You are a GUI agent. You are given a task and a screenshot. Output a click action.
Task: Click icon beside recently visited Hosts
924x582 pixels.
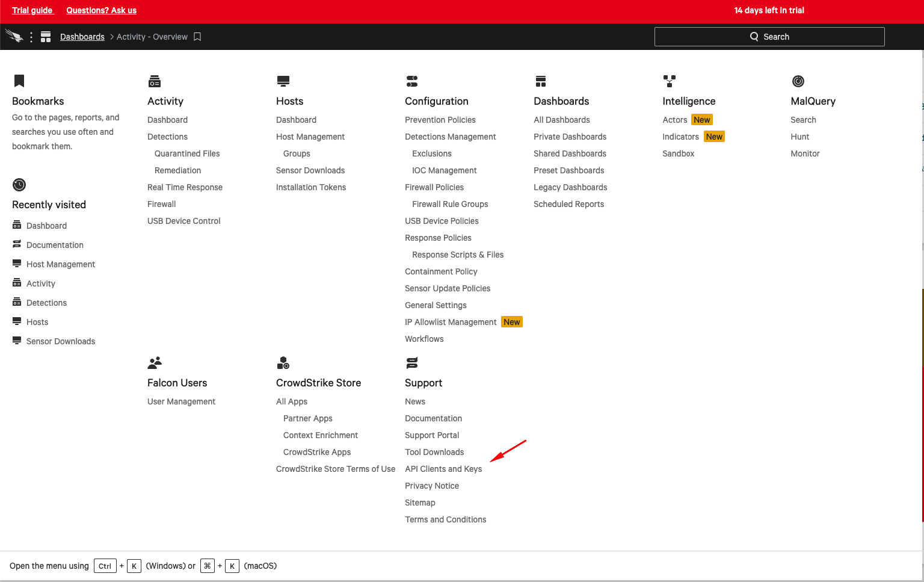pyautogui.click(x=17, y=321)
